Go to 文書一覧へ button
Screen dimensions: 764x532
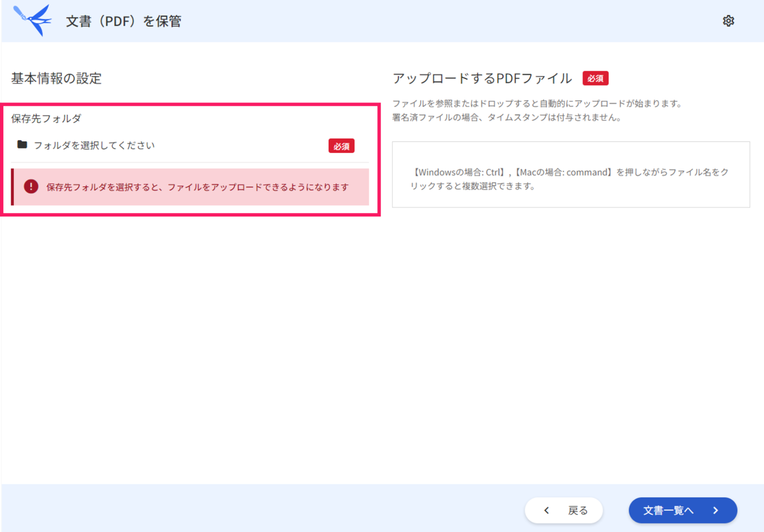click(x=683, y=510)
